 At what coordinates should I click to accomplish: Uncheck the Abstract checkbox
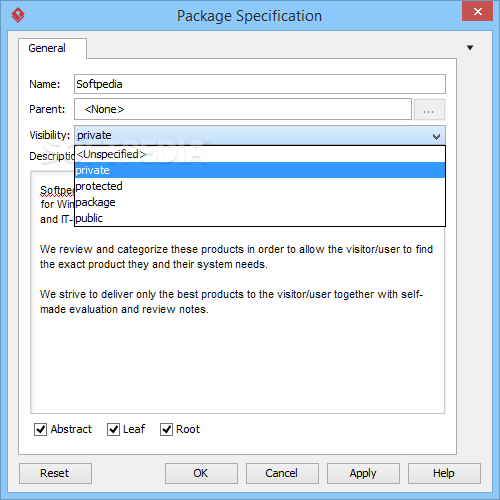point(40,429)
